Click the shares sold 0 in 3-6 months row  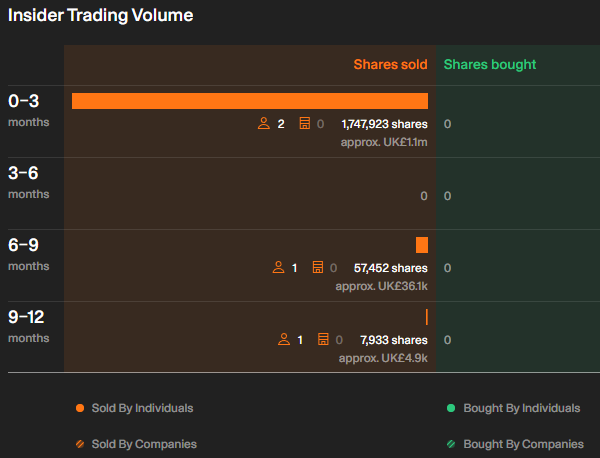click(x=424, y=196)
